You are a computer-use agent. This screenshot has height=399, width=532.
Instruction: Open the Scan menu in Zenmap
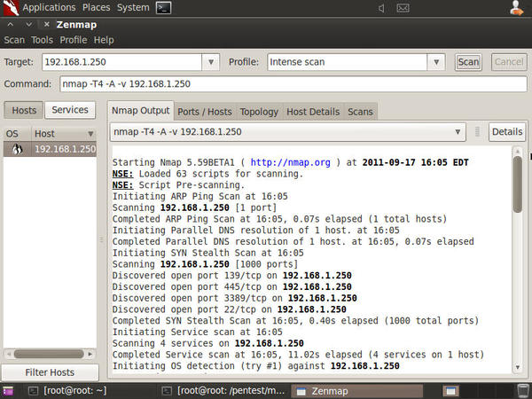(x=14, y=40)
